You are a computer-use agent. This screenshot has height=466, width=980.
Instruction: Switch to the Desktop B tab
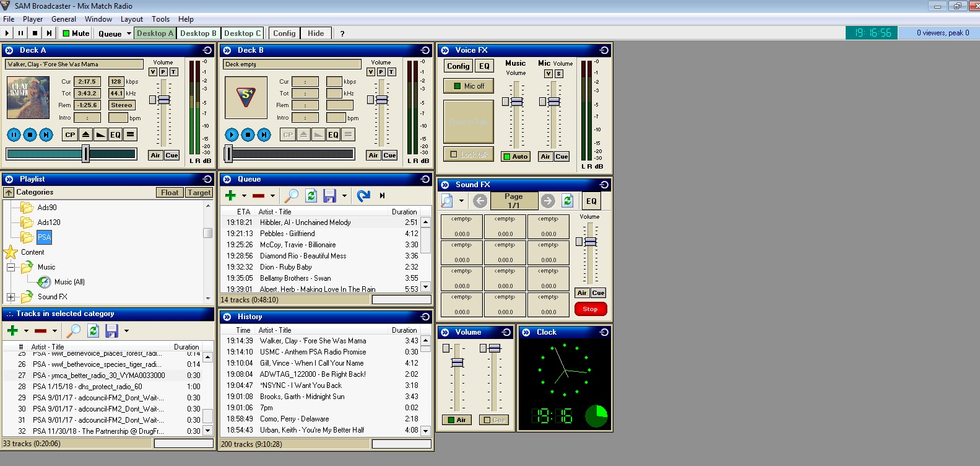[x=198, y=33]
